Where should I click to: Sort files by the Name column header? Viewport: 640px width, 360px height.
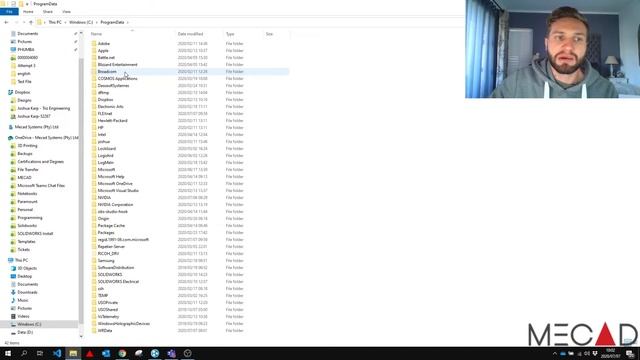96,34
